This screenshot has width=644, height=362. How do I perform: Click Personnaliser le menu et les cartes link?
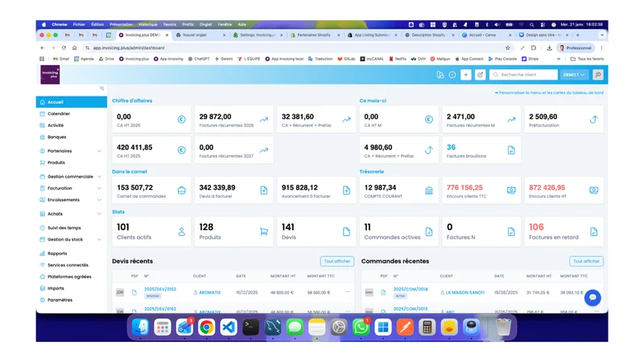click(x=549, y=93)
